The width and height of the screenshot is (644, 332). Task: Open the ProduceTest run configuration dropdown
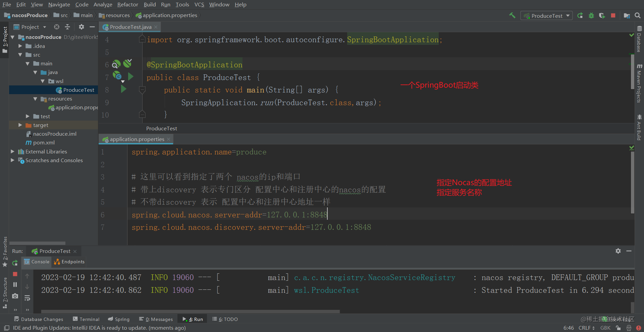point(546,16)
